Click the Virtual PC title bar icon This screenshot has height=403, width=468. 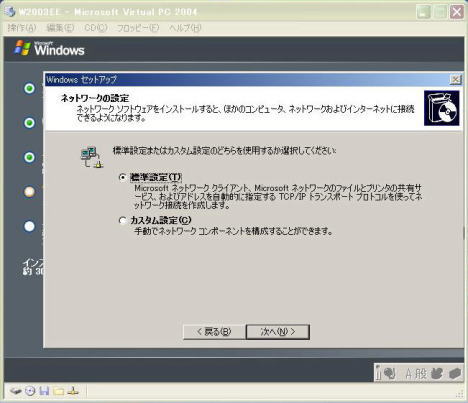[10, 12]
